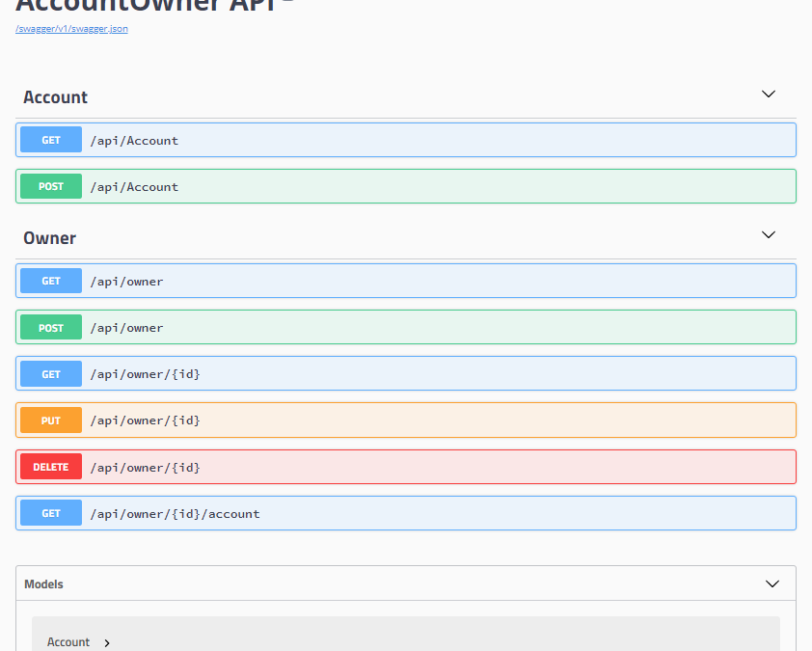This screenshot has height=651, width=812.
Task: Click the Models section title
Action: [44, 584]
